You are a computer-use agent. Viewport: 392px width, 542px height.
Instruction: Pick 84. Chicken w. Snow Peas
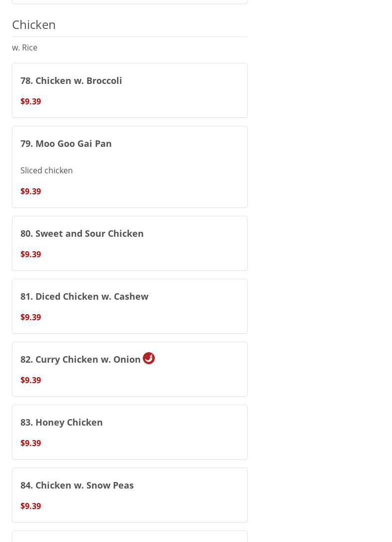(77, 485)
